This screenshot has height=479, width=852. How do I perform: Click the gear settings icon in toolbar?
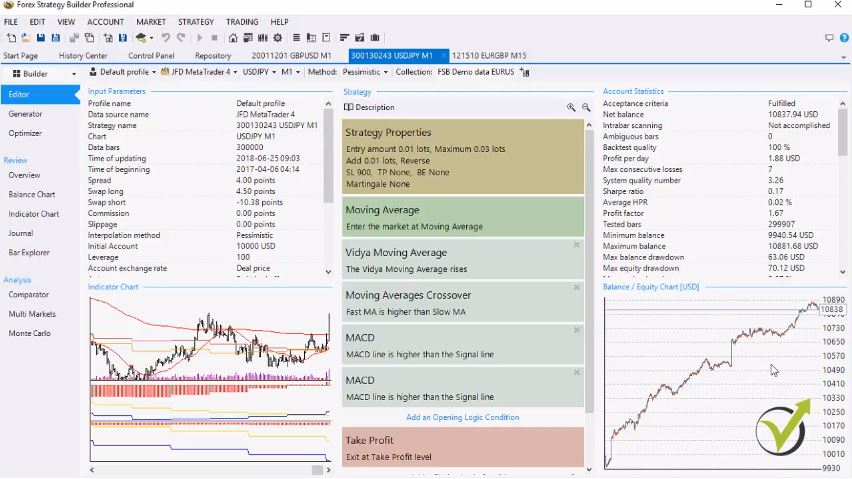(278, 38)
